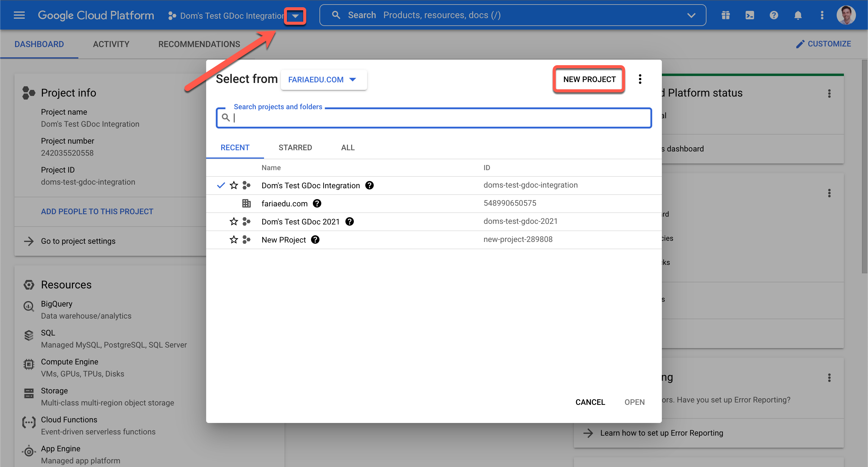The image size is (868, 467).
Task: Click the Compute Engine chip icon
Action: click(29, 364)
